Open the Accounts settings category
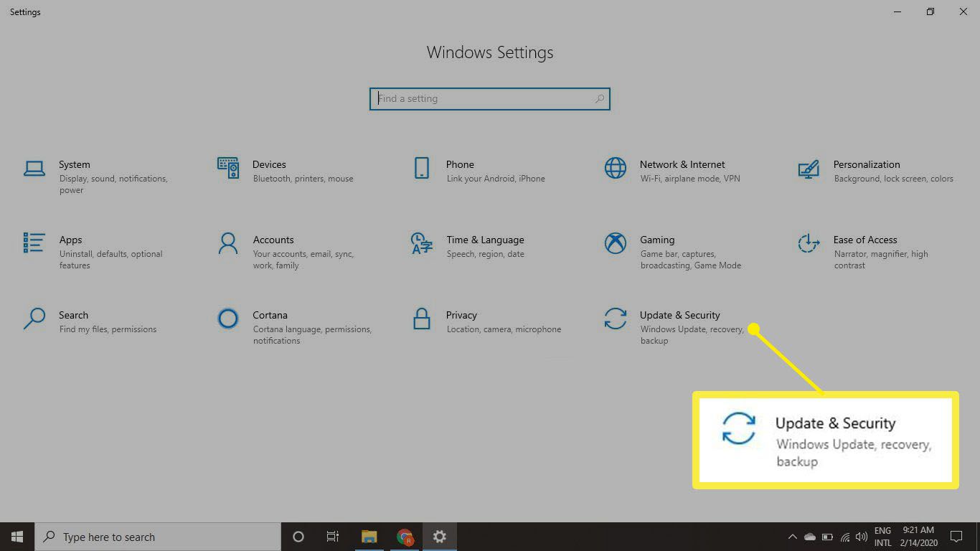The height and width of the screenshot is (551, 980). pos(286,252)
